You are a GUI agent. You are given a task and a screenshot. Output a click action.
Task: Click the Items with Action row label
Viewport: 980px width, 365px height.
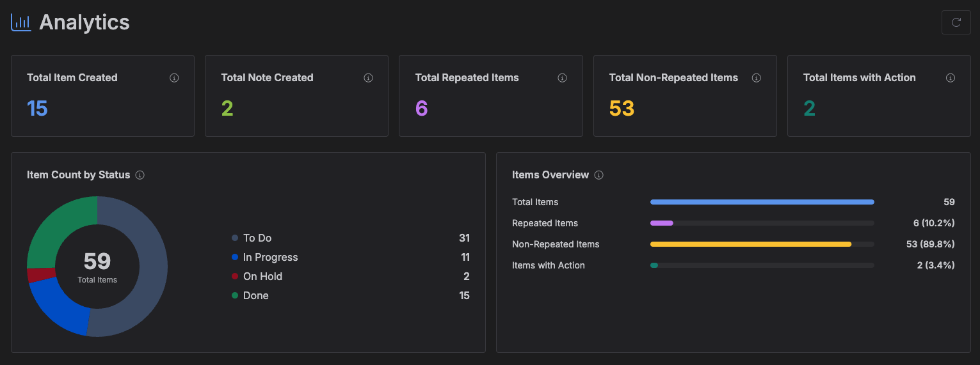[x=549, y=265]
